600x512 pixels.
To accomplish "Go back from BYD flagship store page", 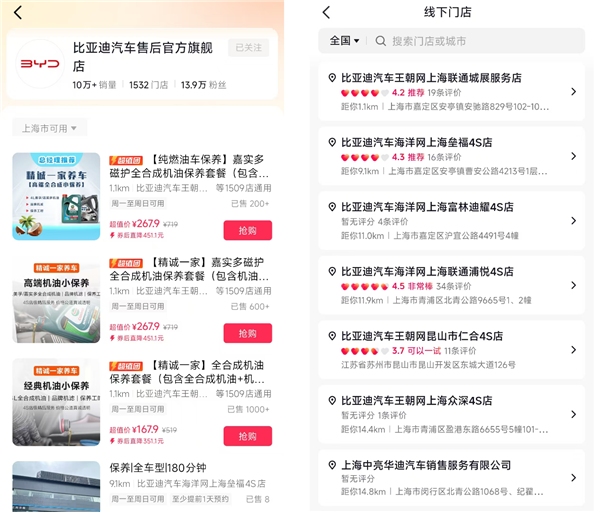I will 18,12.
